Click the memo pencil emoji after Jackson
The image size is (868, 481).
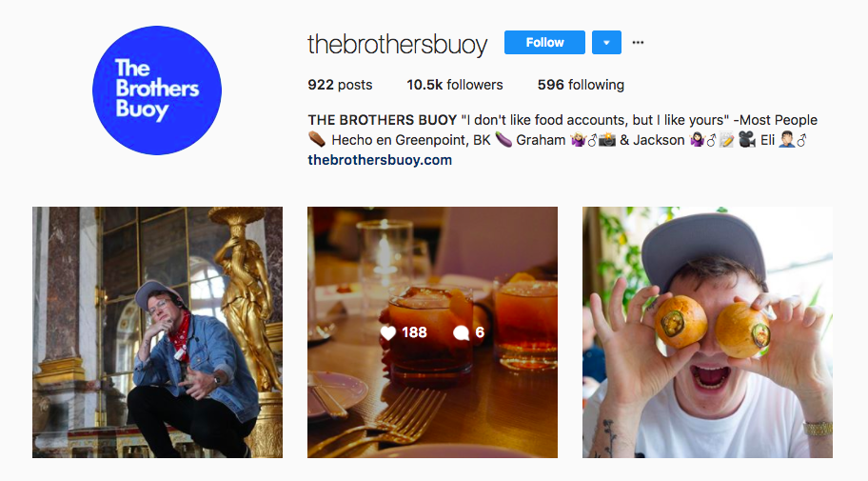pyautogui.click(x=727, y=140)
